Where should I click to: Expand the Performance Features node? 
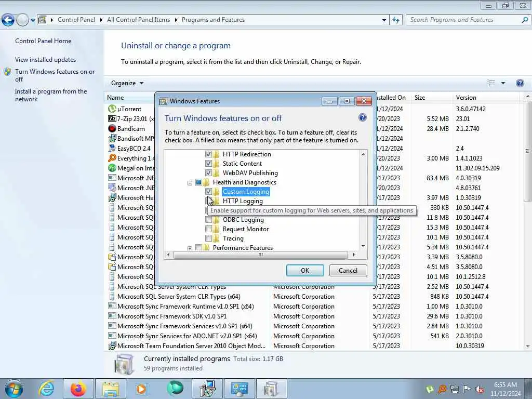coord(190,248)
